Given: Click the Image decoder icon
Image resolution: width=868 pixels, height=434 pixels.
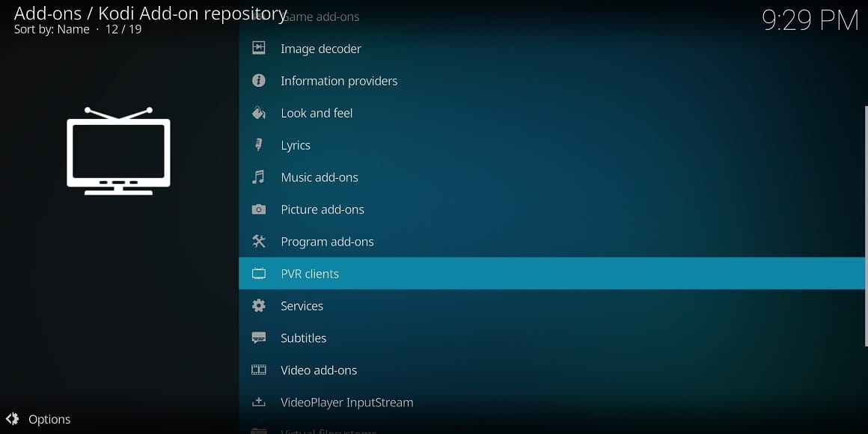Looking at the screenshot, I should (x=259, y=49).
